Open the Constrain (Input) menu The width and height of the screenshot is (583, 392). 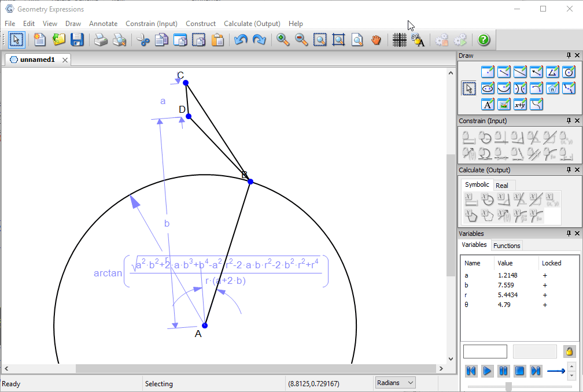coord(152,23)
